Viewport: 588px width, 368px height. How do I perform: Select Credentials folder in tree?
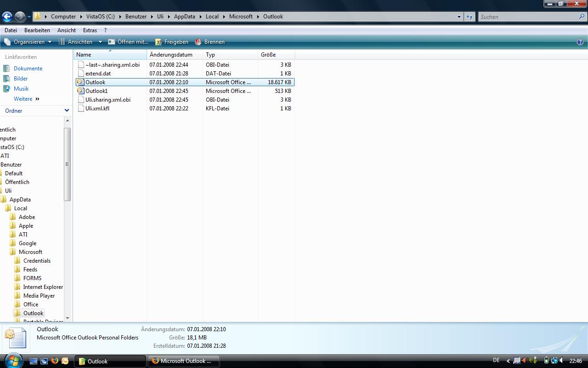37,261
